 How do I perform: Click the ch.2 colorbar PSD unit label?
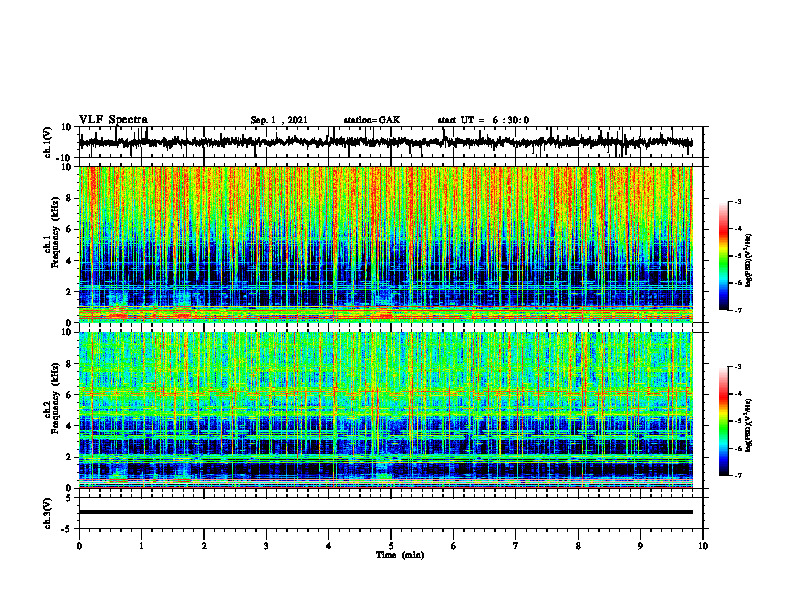coord(748,425)
